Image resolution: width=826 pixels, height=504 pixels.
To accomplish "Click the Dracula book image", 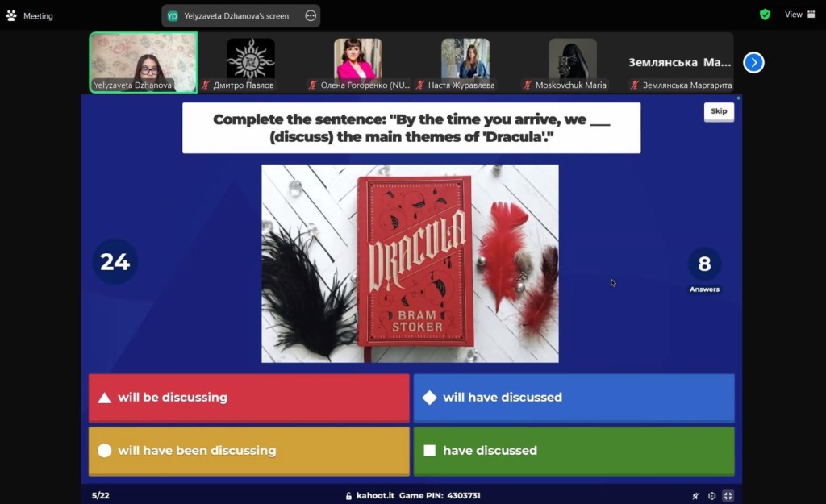I will 410,264.
